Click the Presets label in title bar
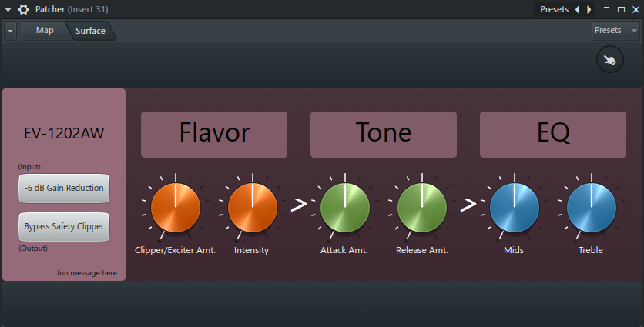644x327 pixels. [554, 9]
